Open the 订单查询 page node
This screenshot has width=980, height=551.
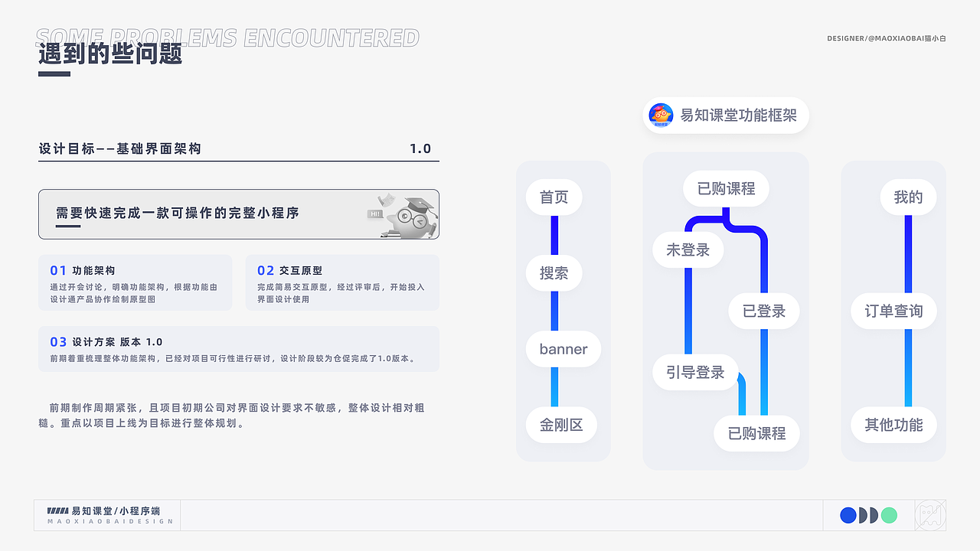point(893,311)
